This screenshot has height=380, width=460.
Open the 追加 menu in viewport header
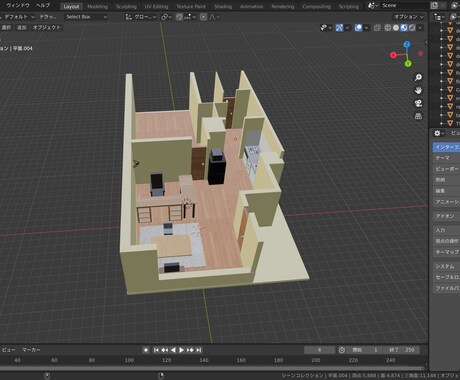tap(22, 28)
